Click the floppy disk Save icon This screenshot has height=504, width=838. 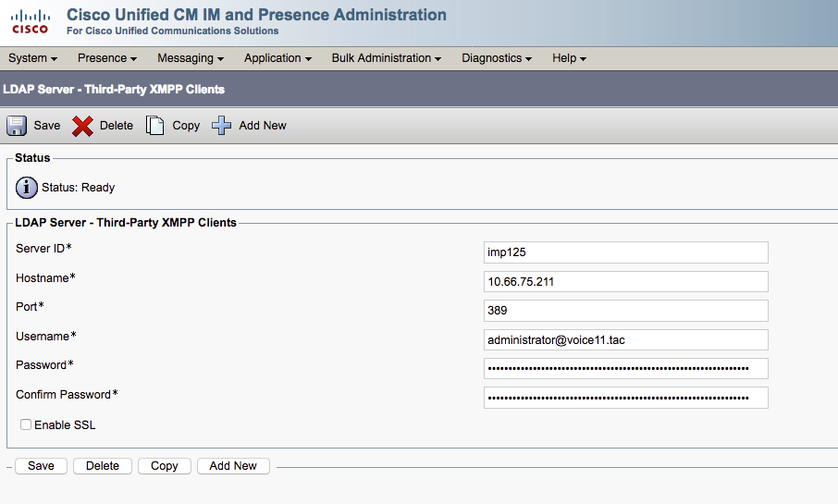coord(17,126)
